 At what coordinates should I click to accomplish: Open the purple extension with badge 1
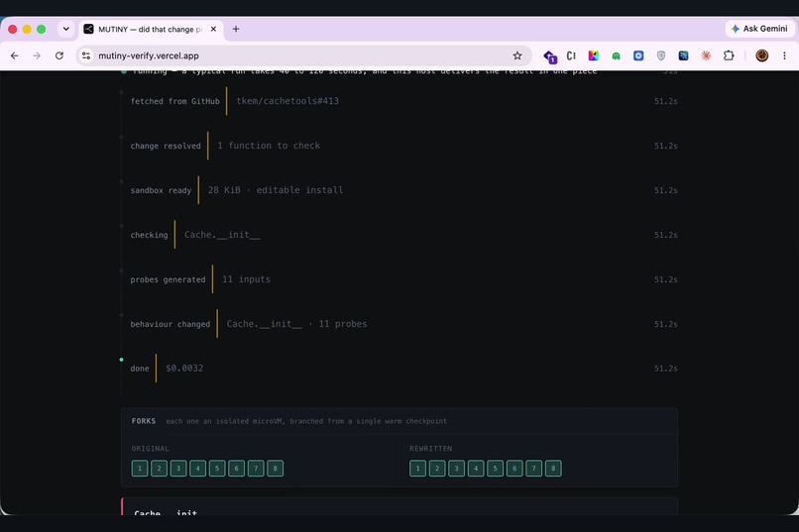[x=549, y=56]
